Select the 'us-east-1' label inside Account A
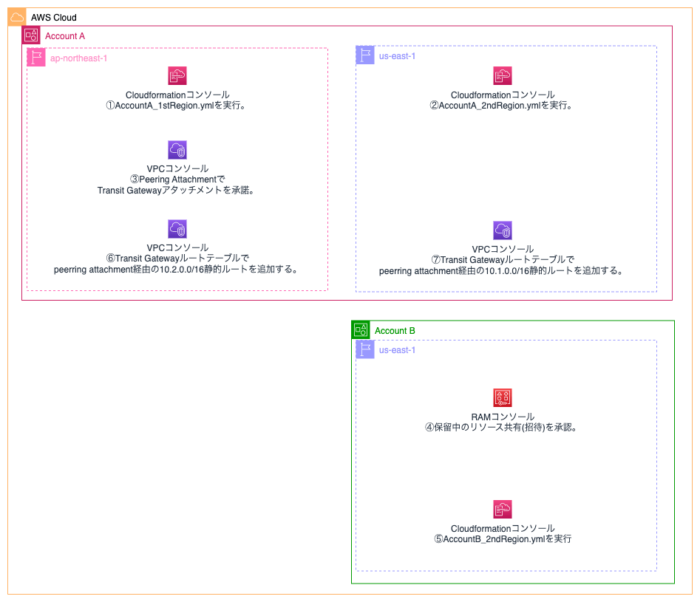 397,56
